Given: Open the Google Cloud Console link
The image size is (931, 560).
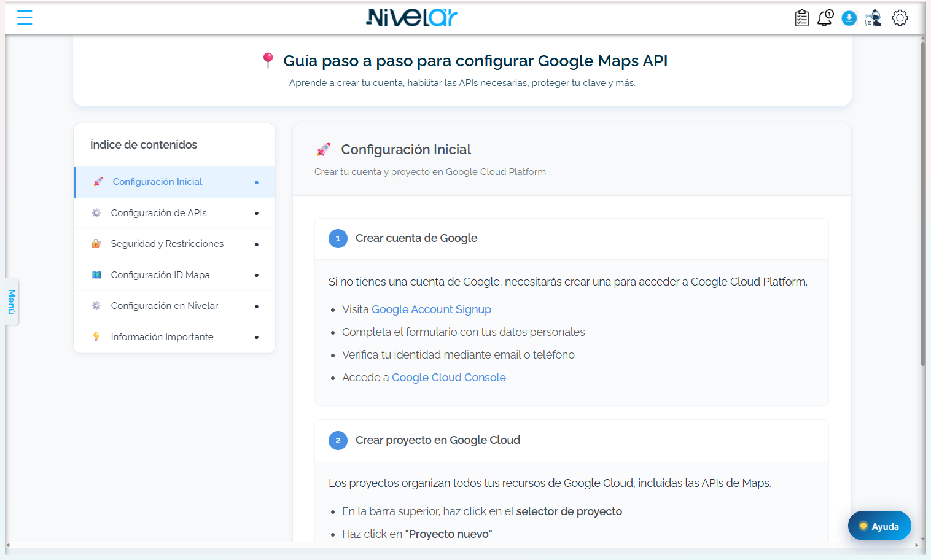Looking at the screenshot, I should tap(449, 378).
